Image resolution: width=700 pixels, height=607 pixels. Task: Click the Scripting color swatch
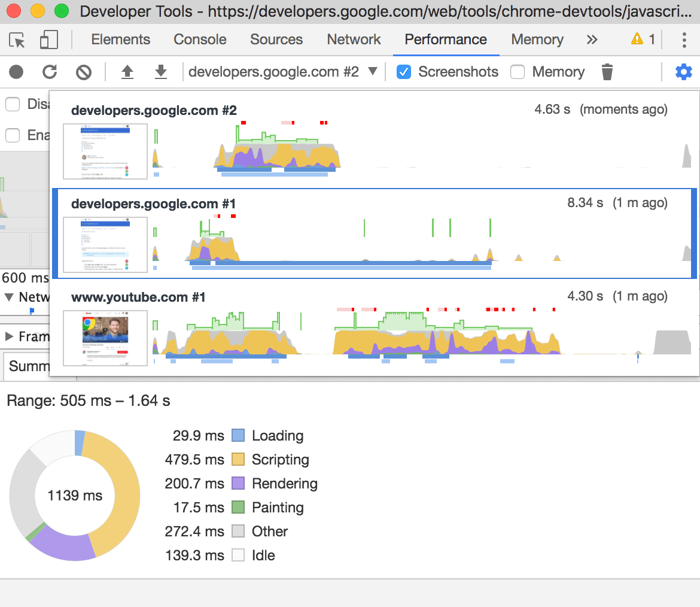[x=238, y=459]
